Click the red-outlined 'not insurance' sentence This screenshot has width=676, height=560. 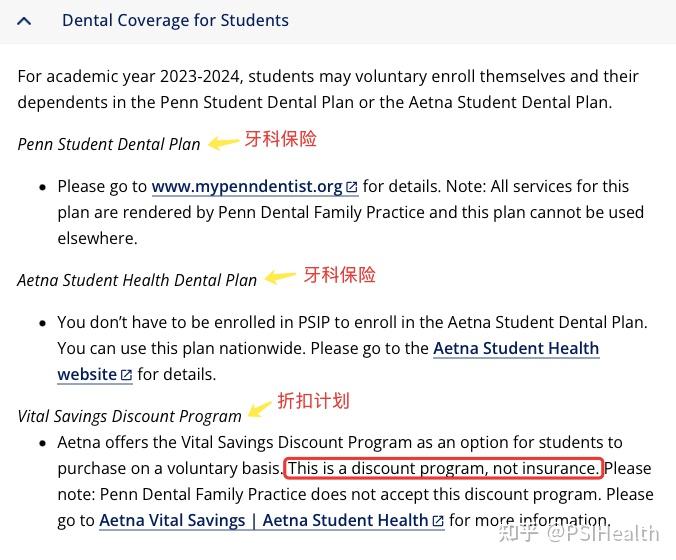coord(444,468)
